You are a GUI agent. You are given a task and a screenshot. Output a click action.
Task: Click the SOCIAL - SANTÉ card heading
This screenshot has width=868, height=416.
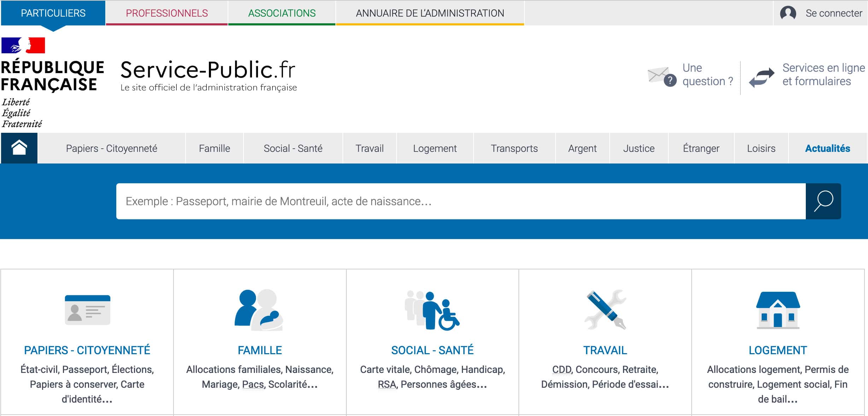[432, 350]
